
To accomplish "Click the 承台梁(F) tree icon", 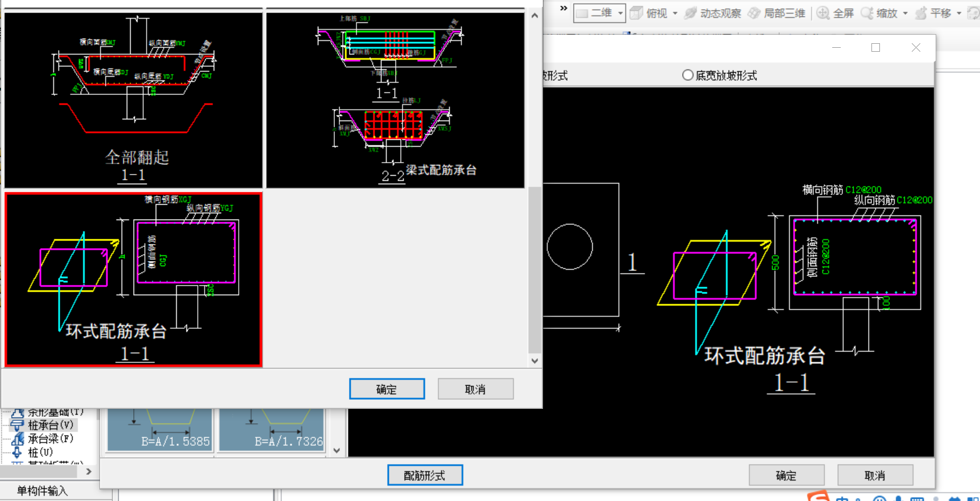I will pyautogui.click(x=17, y=438).
